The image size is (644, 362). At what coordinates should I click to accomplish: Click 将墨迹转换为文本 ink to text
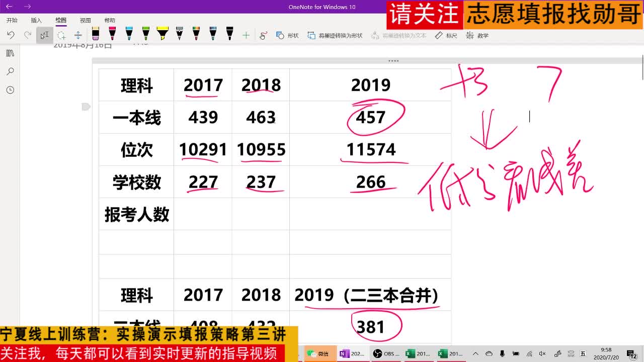(398, 36)
